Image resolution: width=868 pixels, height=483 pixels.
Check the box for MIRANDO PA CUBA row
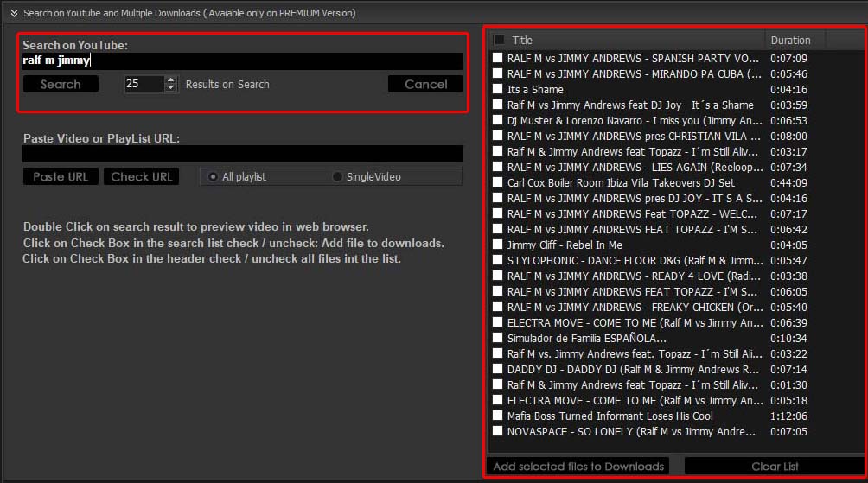point(498,73)
